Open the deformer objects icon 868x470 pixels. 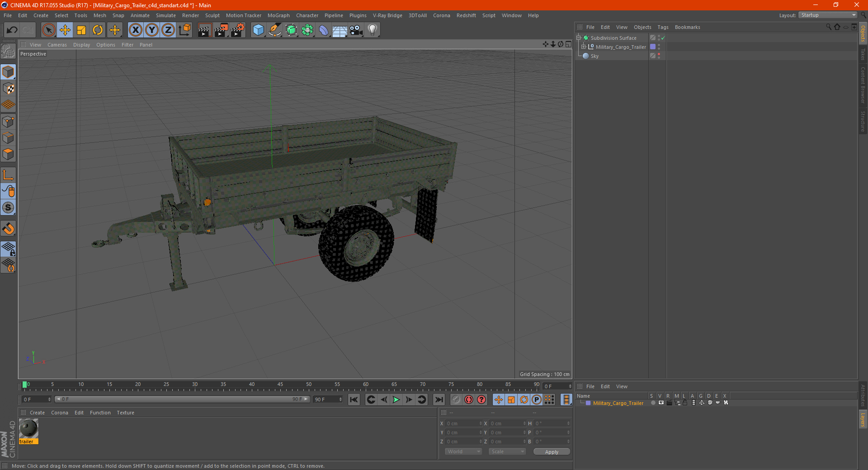click(x=324, y=30)
